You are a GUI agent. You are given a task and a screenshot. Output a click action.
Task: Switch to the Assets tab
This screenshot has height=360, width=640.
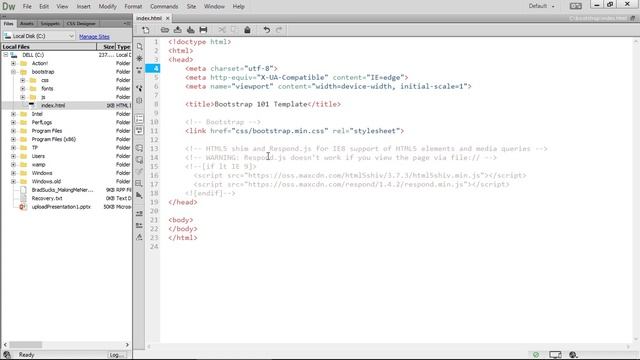click(x=27, y=24)
